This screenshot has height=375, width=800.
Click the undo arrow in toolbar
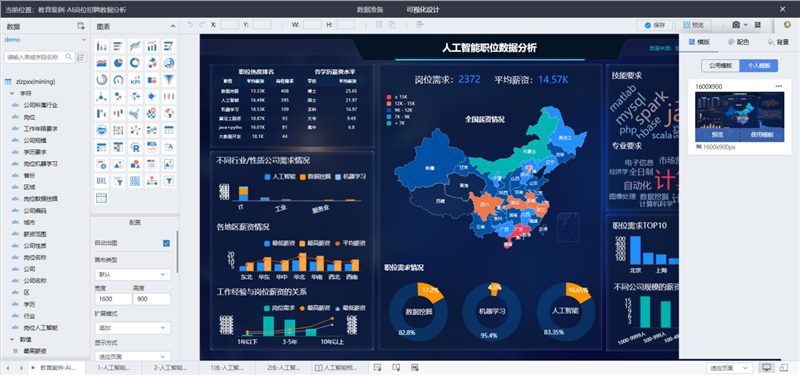(190, 24)
